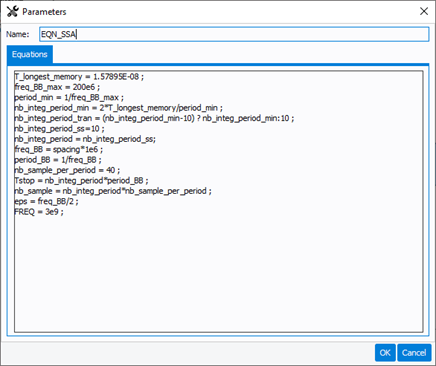Click the line 'nb_integ_period = nb_integ_period_ss;'
The height and width of the screenshot is (366, 436).
(85, 139)
